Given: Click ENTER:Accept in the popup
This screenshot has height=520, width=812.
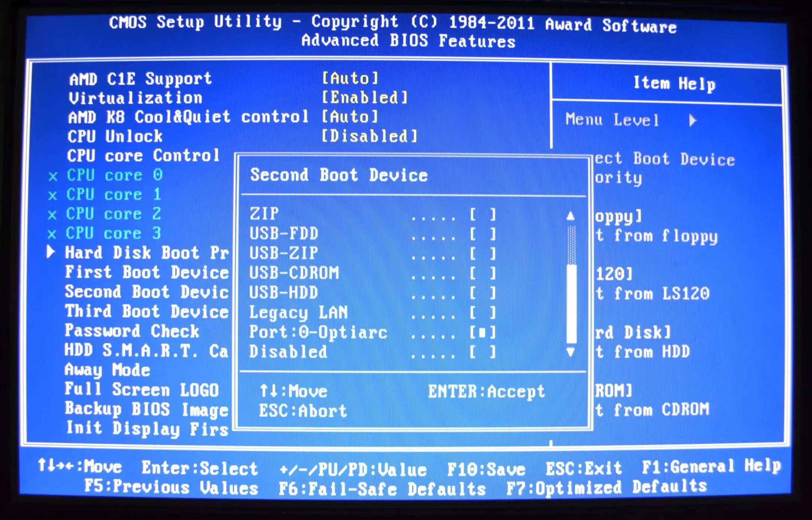Looking at the screenshot, I should tap(486, 392).
